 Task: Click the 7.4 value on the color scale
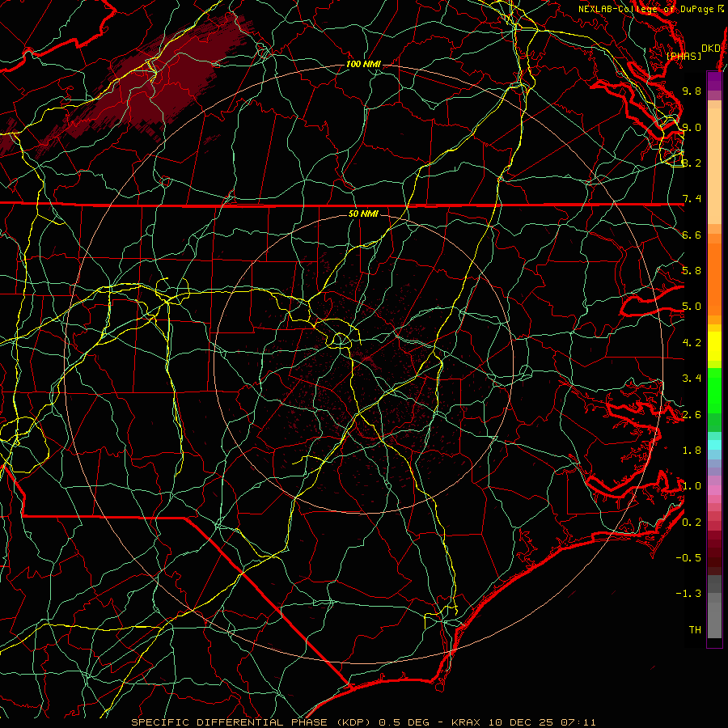tap(692, 199)
